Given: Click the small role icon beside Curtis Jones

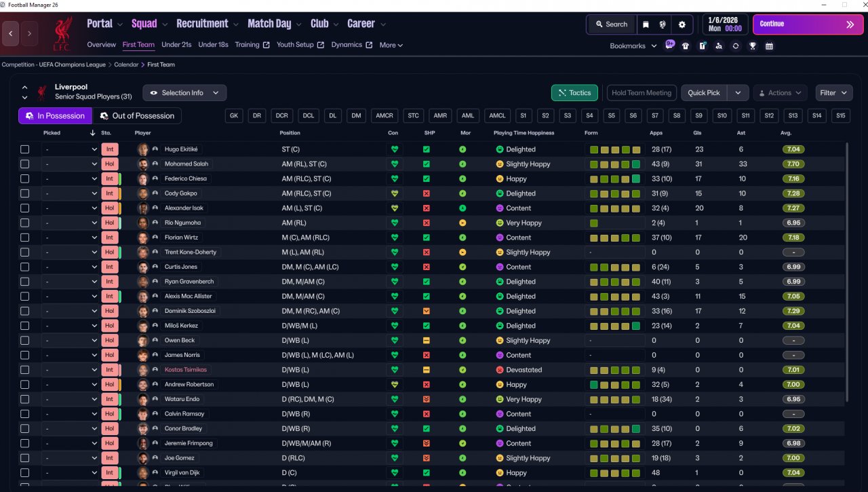Looking at the screenshot, I should tap(155, 267).
